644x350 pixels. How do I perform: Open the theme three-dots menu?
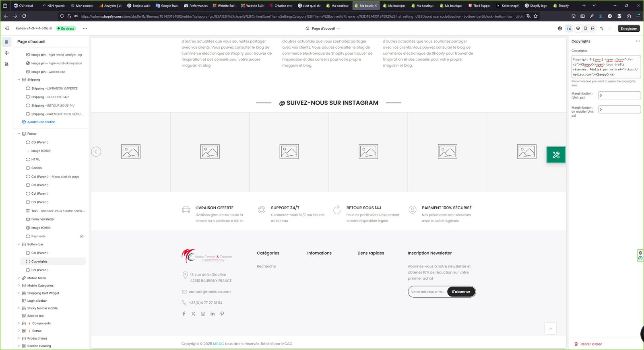[85, 29]
